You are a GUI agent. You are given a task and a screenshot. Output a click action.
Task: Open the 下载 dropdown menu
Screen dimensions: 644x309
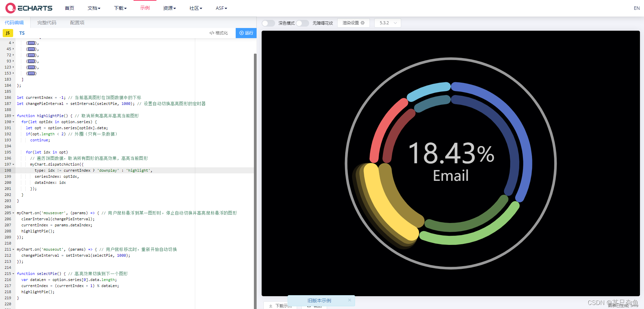120,8
